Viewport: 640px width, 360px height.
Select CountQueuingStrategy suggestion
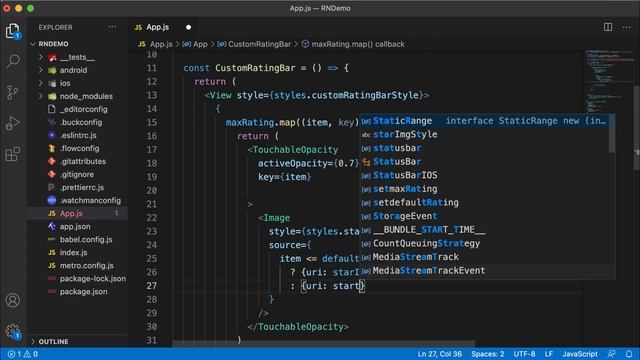click(484, 243)
